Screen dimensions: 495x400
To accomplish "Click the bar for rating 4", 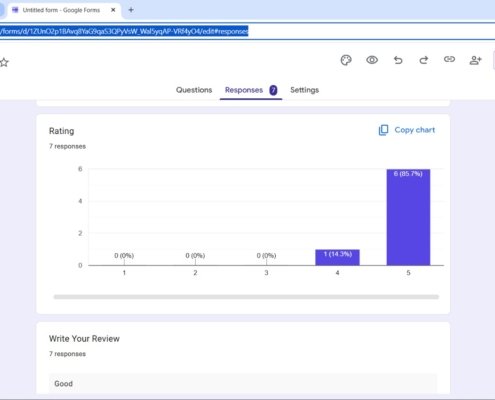I will coord(337,257).
